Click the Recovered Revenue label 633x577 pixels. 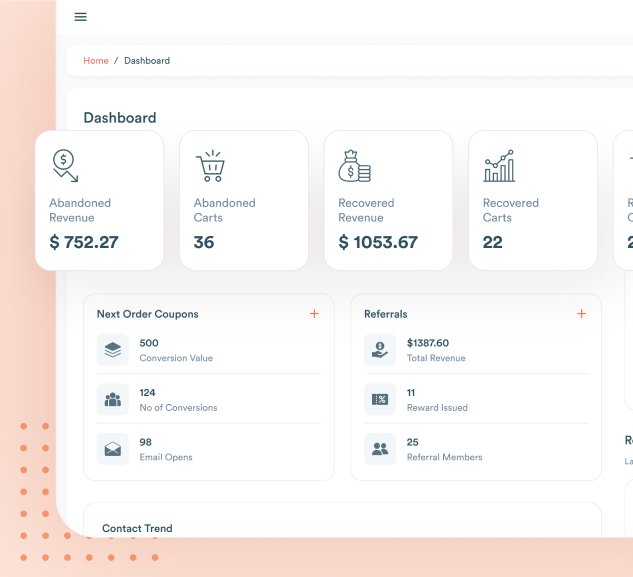coord(366,210)
